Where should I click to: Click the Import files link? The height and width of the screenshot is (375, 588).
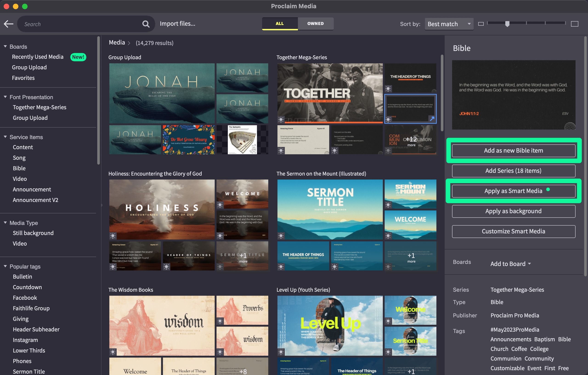coord(177,24)
